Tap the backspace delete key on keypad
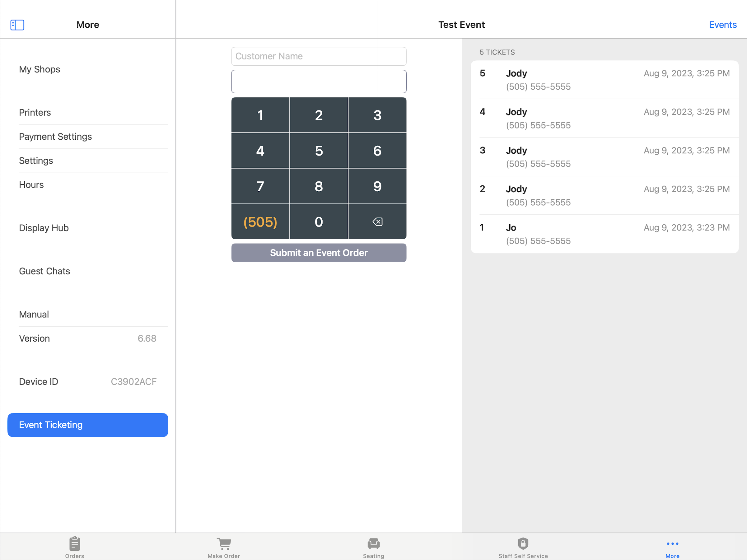Image resolution: width=747 pixels, height=560 pixels. pos(377,222)
